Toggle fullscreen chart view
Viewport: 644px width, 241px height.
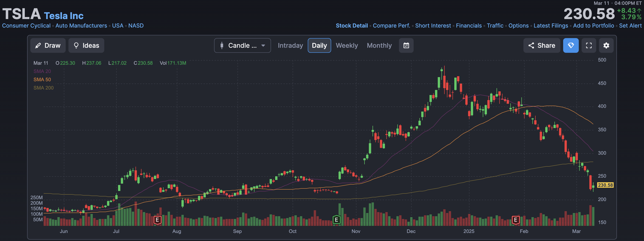[x=589, y=45]
